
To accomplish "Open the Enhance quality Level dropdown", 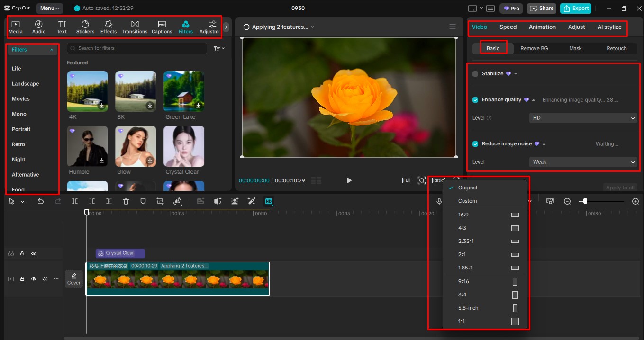I will (x=583, y=117).
